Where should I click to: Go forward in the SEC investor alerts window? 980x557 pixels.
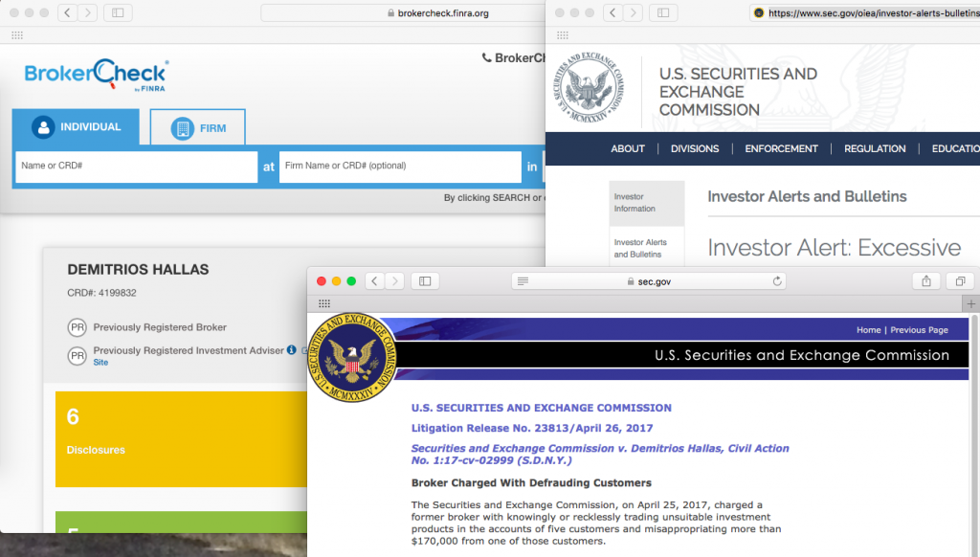[x=633, y=12]
